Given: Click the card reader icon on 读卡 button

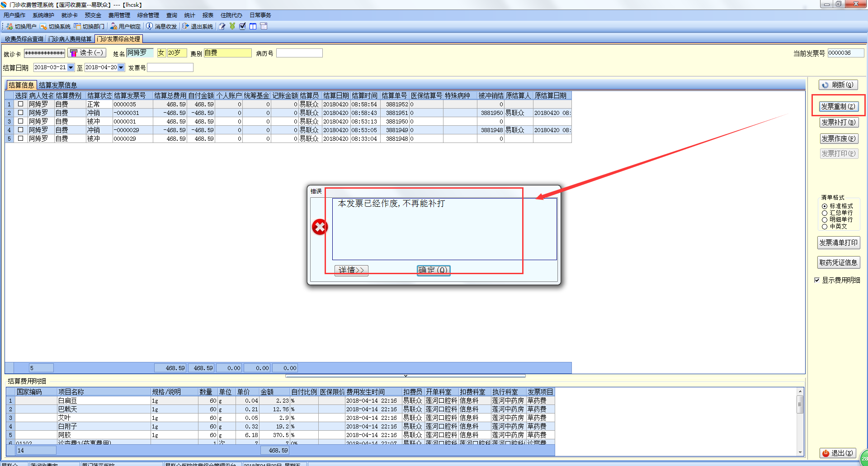Looking at the screenshot, I should pos(74,53).
